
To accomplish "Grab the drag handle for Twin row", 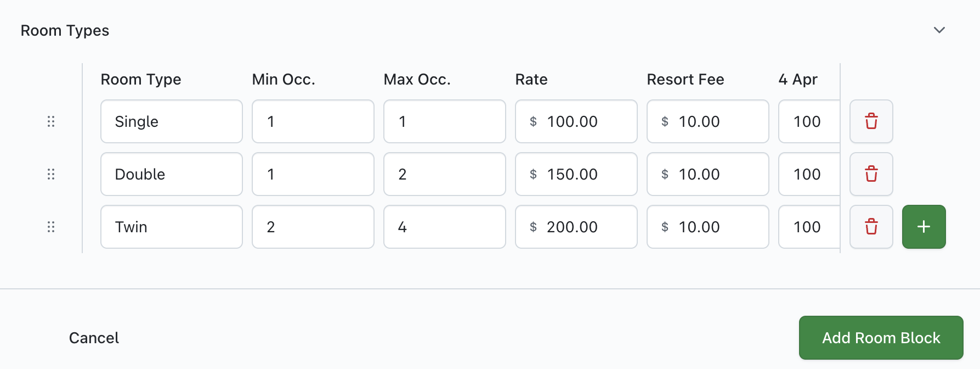I will tap(51, 227).
